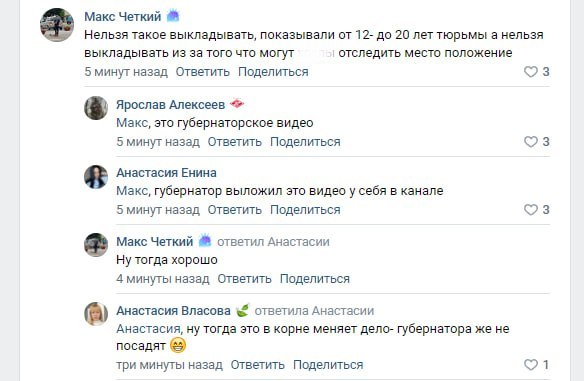Like Анастасия Власова's reply with heart icon

[531, 365]
